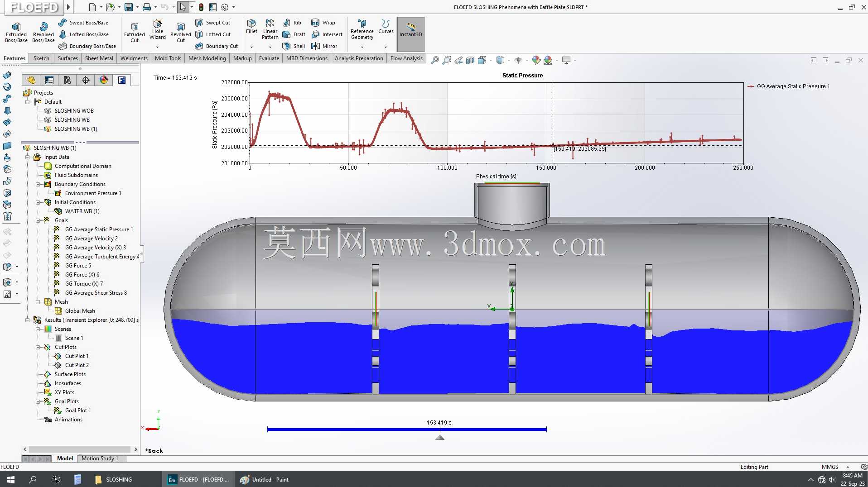Click the Fillet tool
868x487 pixels.
coord(251,27)
